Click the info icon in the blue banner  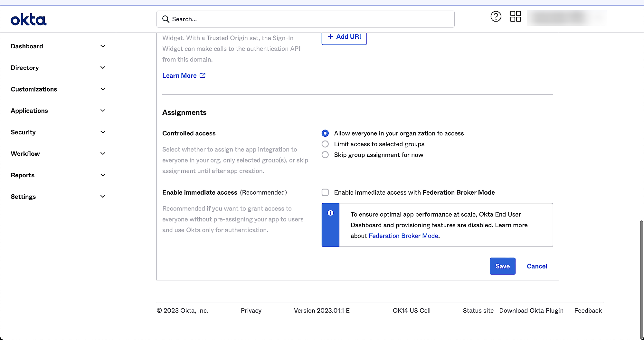click(330, 213)
